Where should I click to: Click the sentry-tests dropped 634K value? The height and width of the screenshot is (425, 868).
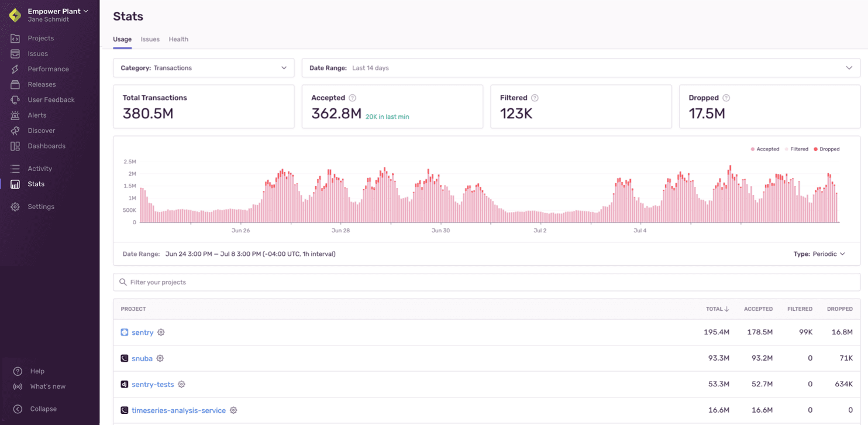(843, 385)
